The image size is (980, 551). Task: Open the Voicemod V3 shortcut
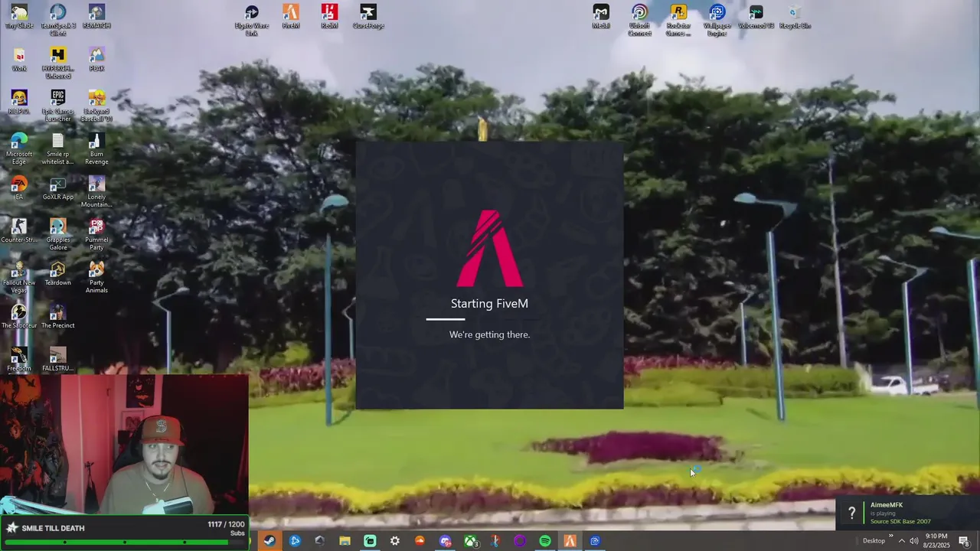tap(756, 17)
